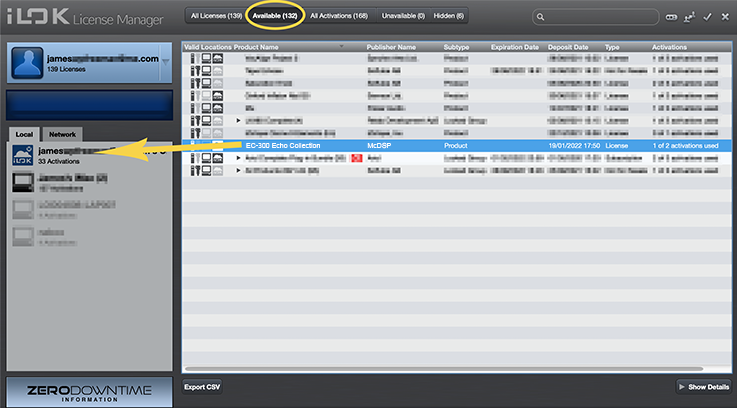Switch to Unavailable (0) tab
Screen dimensions: 737x408
[403, 16]
